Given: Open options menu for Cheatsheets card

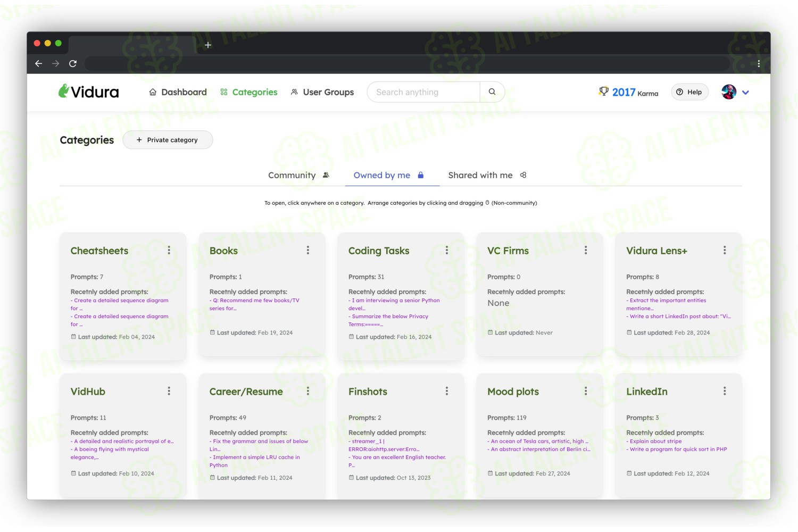Looking at the screenshot, I should tap(169, 250).
